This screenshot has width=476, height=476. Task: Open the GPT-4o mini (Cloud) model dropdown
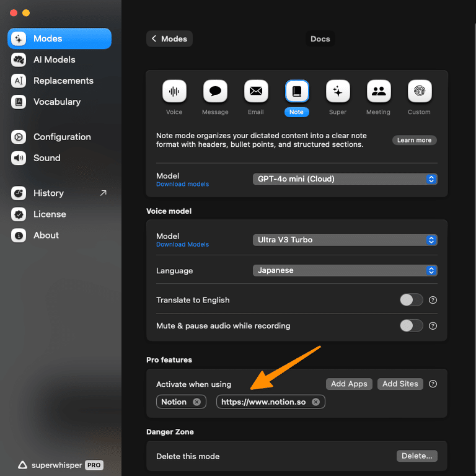pos(345,179)
